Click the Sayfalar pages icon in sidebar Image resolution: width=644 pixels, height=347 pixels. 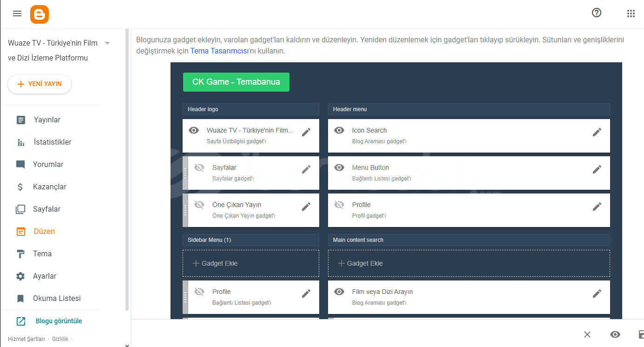[20, 209]
